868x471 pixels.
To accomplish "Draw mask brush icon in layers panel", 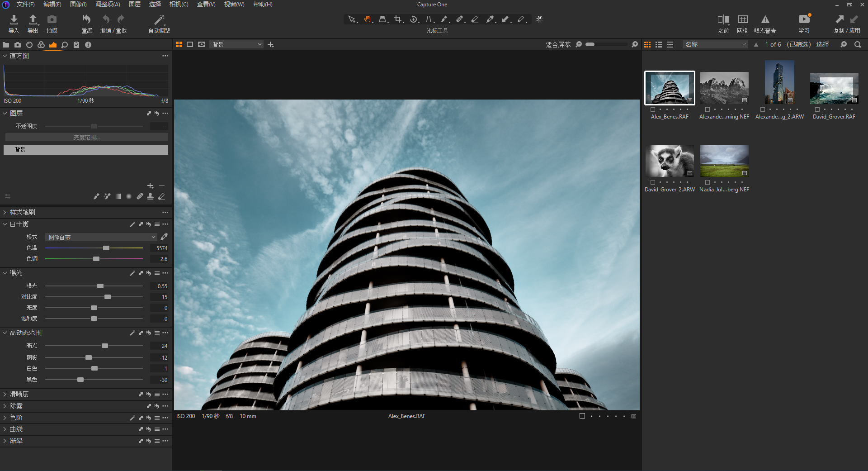I will [96, 196].
